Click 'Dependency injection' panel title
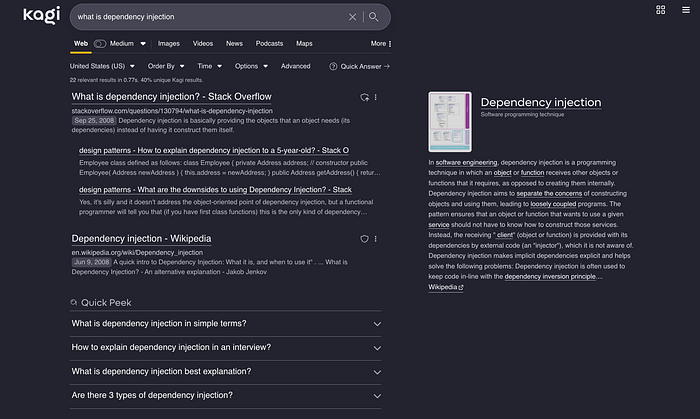 [541, 102]
